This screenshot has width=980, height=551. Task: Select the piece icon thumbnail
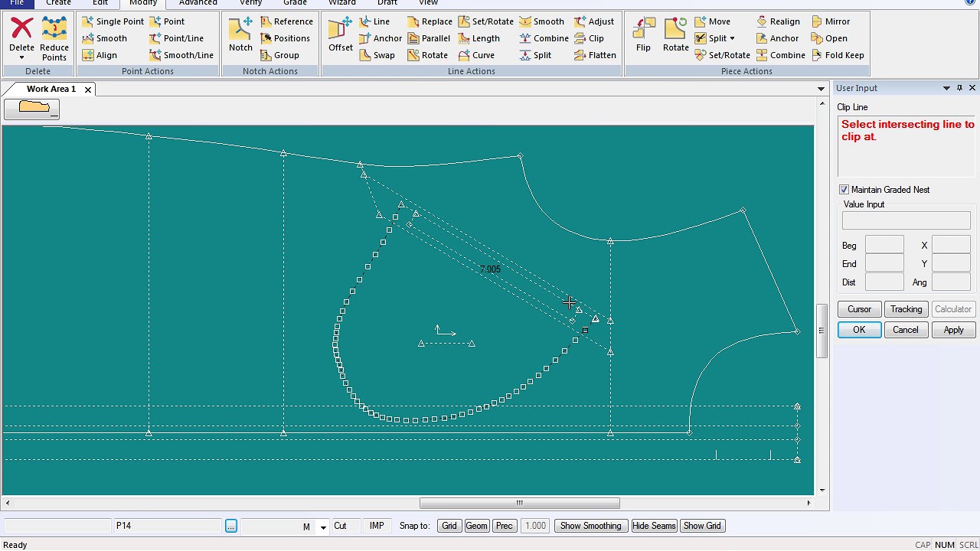click(x=31, y=109)
